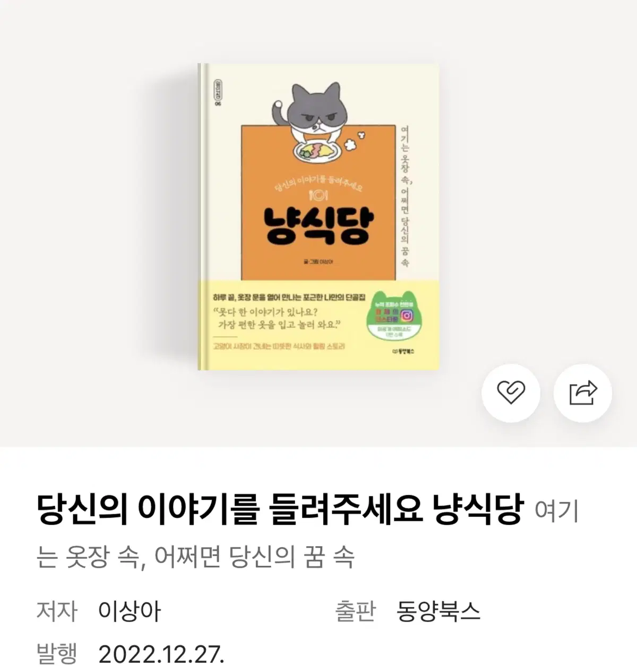Screen dimensions: 637x672
Task: Open publisher page for 동양북스
Action: pyautogui.click(x=438, y=611)
